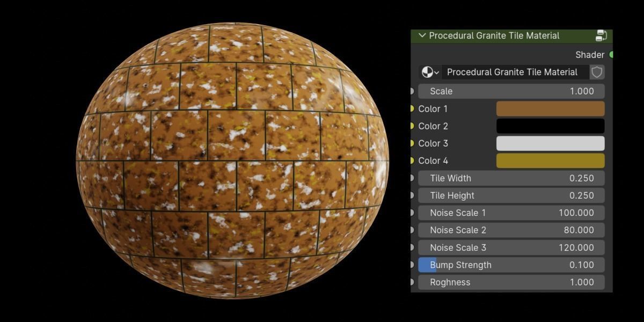Edit the Procedural Granite Tile Material name field
644x322 pixels.
(515, 72)
